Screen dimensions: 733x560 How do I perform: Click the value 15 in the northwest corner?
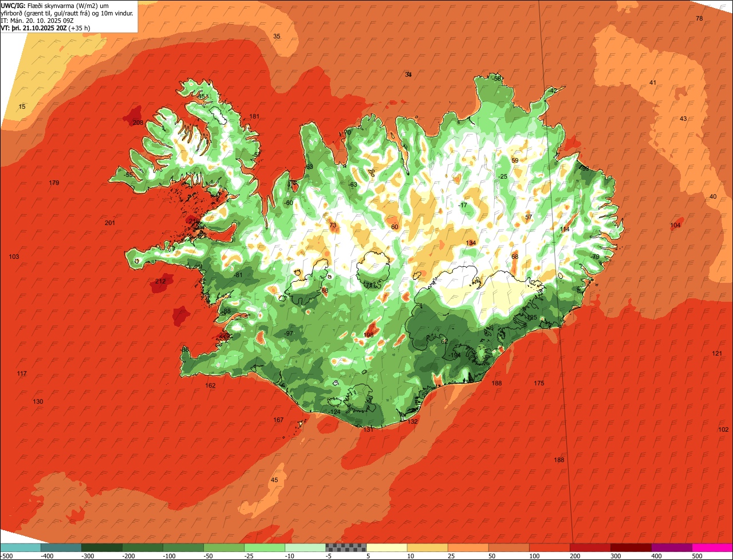click(x=22, y=107)
